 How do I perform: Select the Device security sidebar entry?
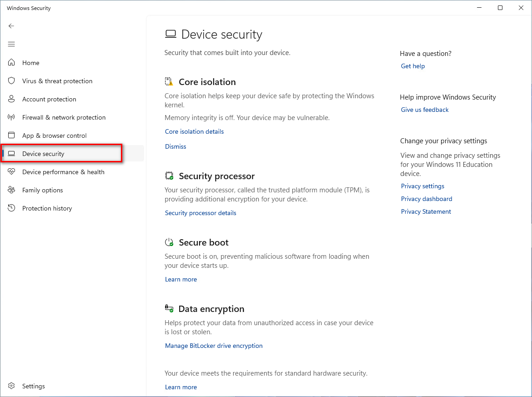pyautogui.click(x=43, y=153)
